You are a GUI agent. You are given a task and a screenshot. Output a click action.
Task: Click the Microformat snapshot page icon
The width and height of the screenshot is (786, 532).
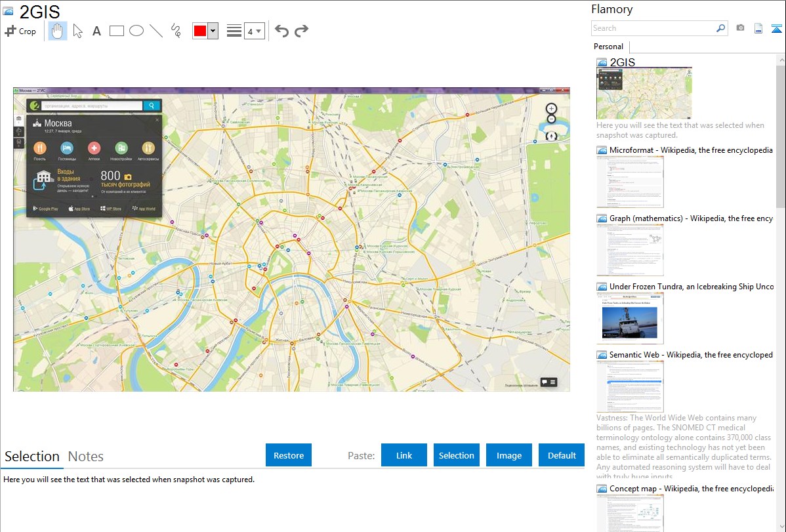pyautogui.click(x=602, y=150)
